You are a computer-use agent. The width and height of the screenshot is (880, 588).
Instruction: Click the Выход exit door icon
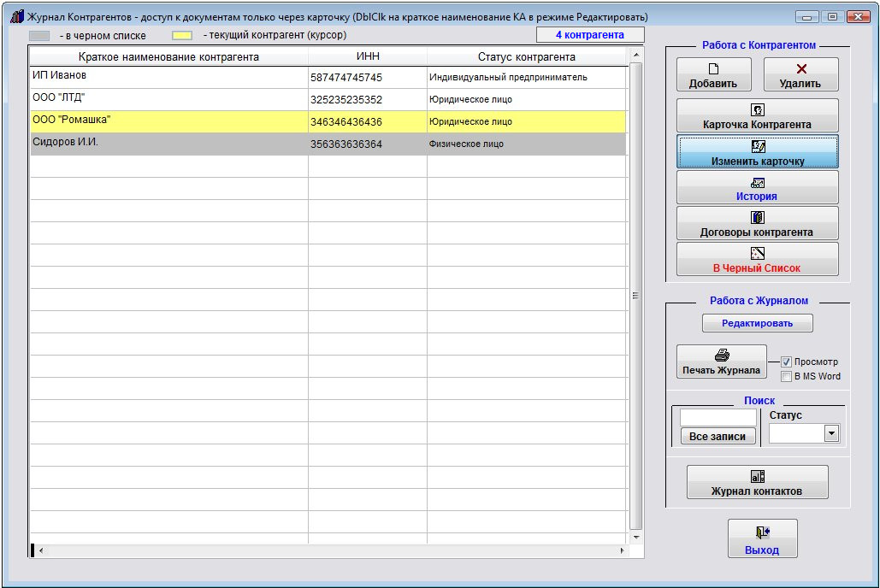pos(762,532)
